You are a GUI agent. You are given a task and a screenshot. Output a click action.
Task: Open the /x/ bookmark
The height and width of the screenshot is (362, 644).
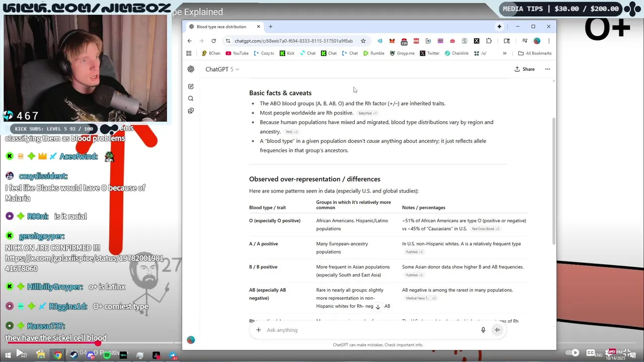coord(480,53)
